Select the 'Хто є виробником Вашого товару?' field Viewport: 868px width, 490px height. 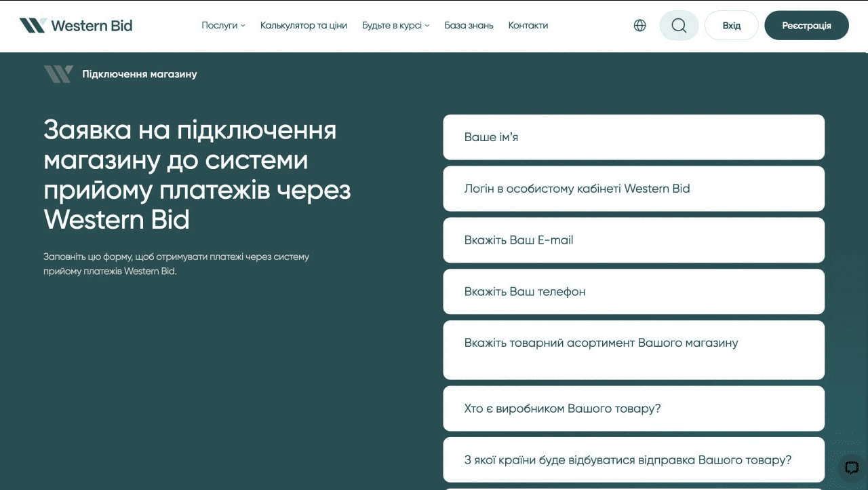pyautogui.click(x=633, y=408)
